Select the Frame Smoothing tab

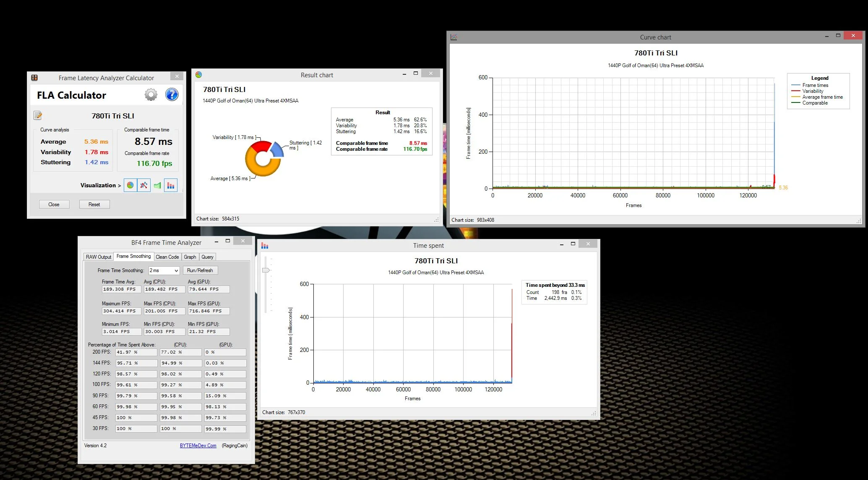[x=133, y=256]
